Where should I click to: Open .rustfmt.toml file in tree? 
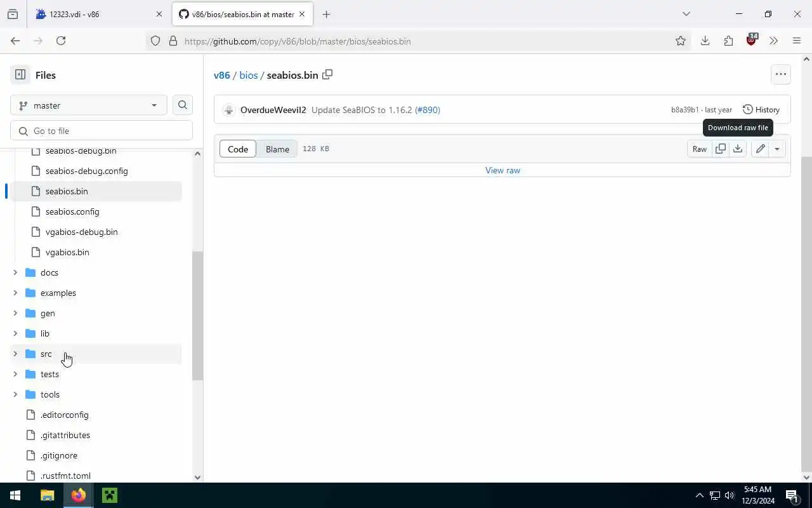pos(65,476)
